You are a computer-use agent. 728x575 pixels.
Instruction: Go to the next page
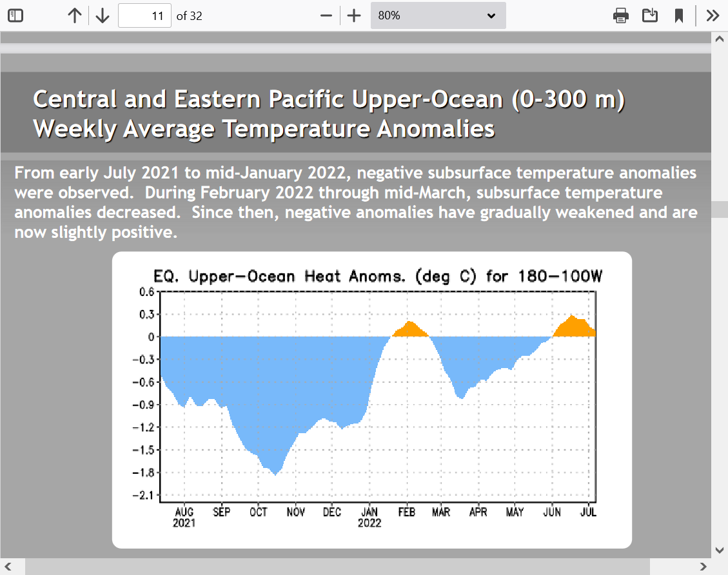(x=103, y=15)
